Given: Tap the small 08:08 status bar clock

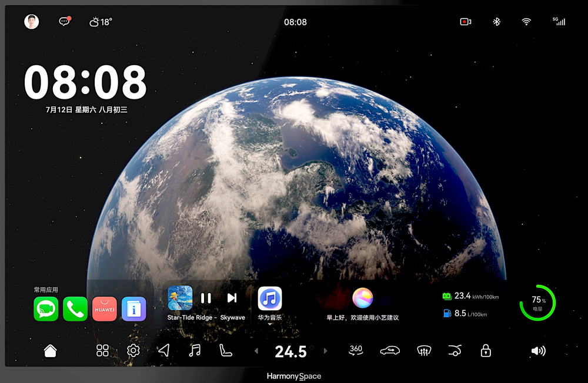Looking at the screenshot, I should (x=296, y=22).
